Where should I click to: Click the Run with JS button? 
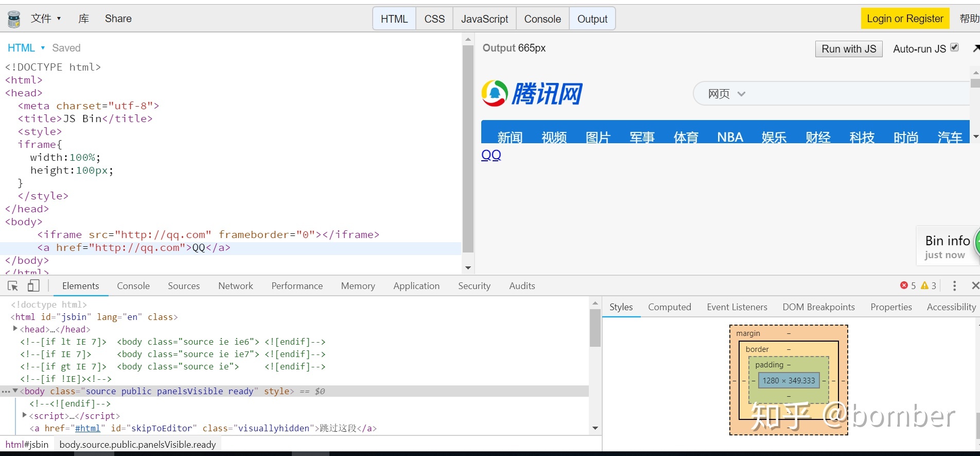pyautogui.click(x=849, y=49)
